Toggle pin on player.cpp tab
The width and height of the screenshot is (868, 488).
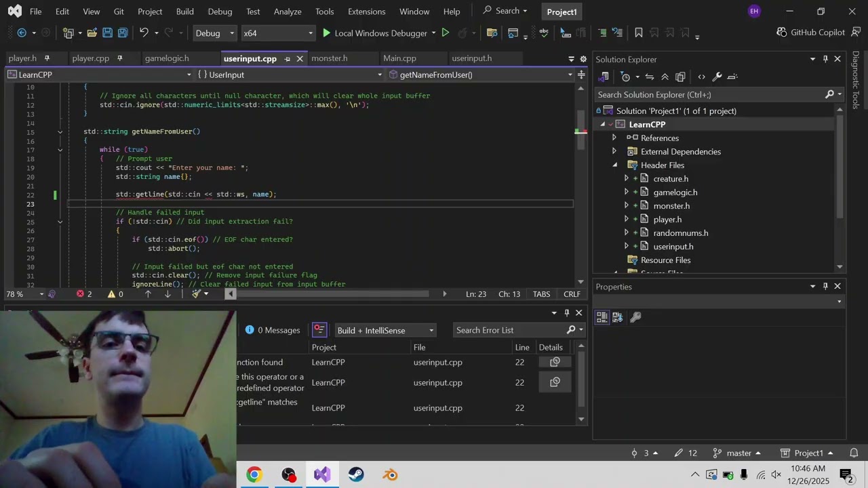click(119, 58)
